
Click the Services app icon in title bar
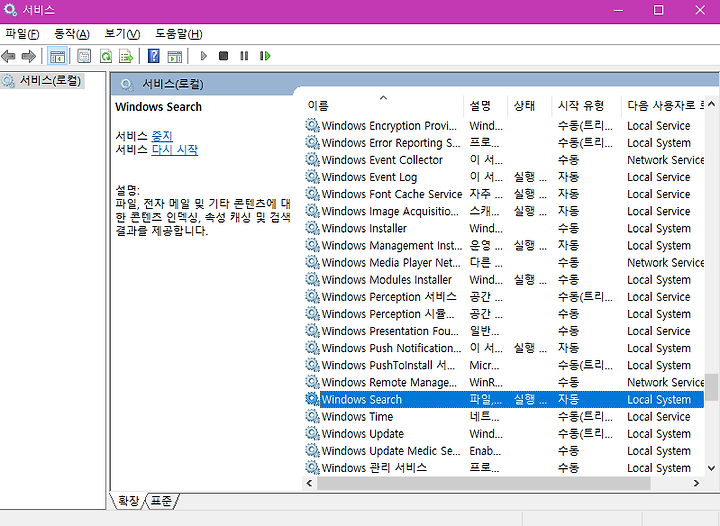click(10, 10)
